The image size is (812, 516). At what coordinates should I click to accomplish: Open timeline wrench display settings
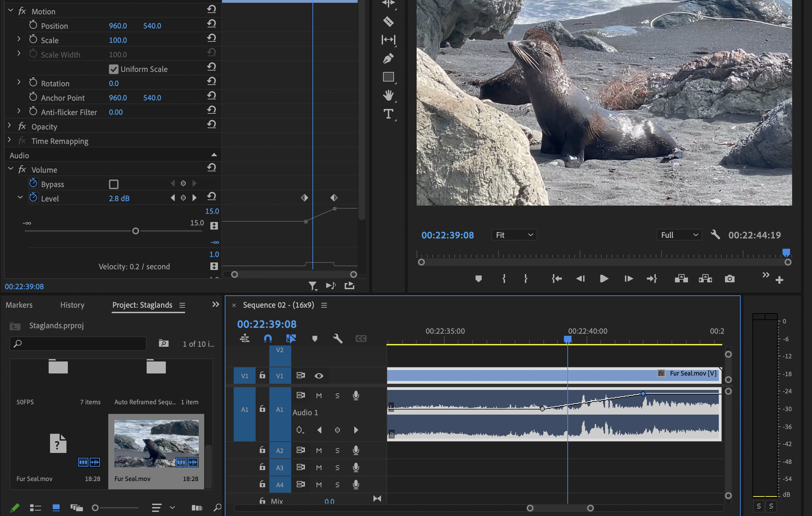coord(337,339)
